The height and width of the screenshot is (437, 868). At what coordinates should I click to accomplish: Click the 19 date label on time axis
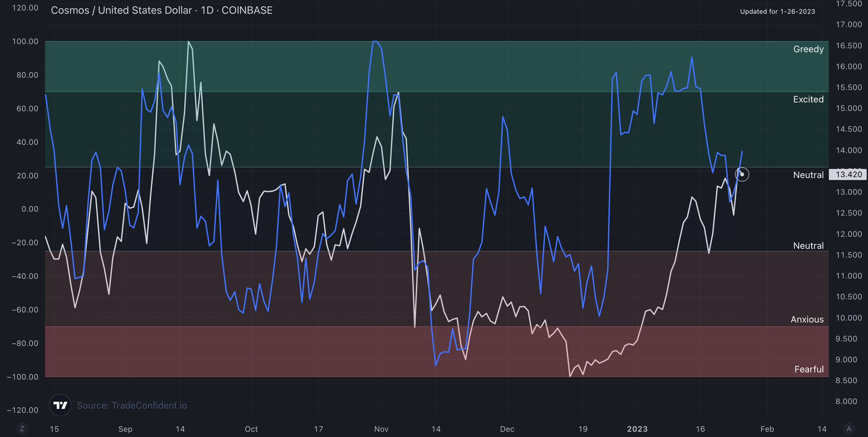pyautogui.click(x=582, y=429)
